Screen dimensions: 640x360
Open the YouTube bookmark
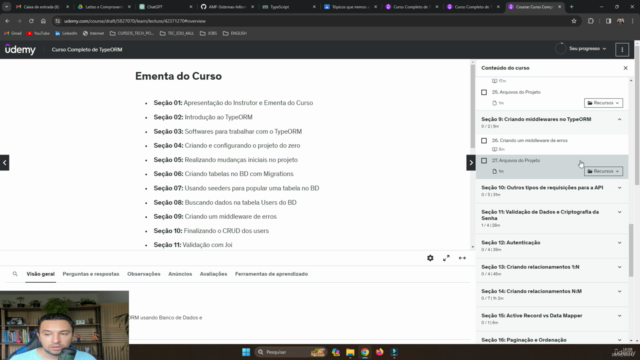pos(38,33)
